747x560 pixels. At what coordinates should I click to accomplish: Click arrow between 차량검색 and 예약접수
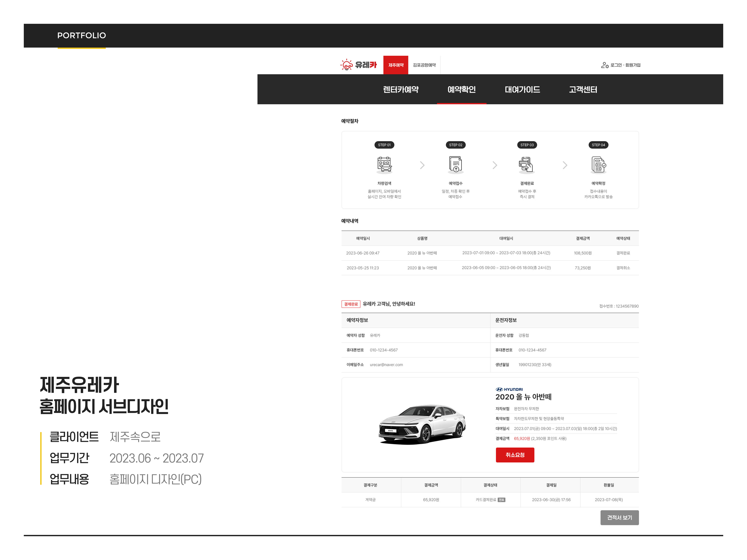pyautogui.click(x=422, y=165)
